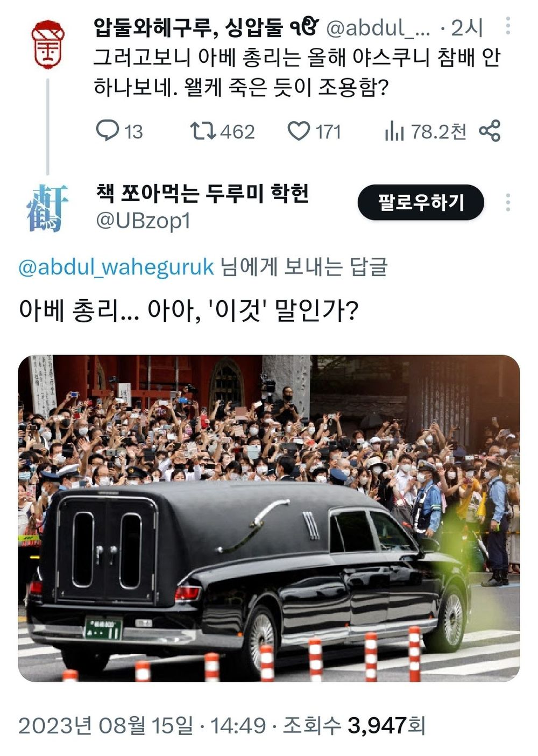This screenshot has height=756, width=538.
Task: Like the parent tweet with the heart icon
Action: pyautogui.click(x=299, y=131)
